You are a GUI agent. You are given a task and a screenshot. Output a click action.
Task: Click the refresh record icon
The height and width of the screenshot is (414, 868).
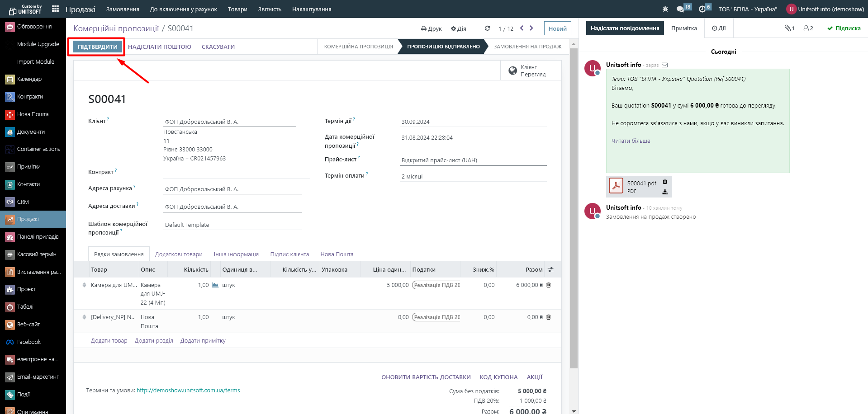pos(487,28)
